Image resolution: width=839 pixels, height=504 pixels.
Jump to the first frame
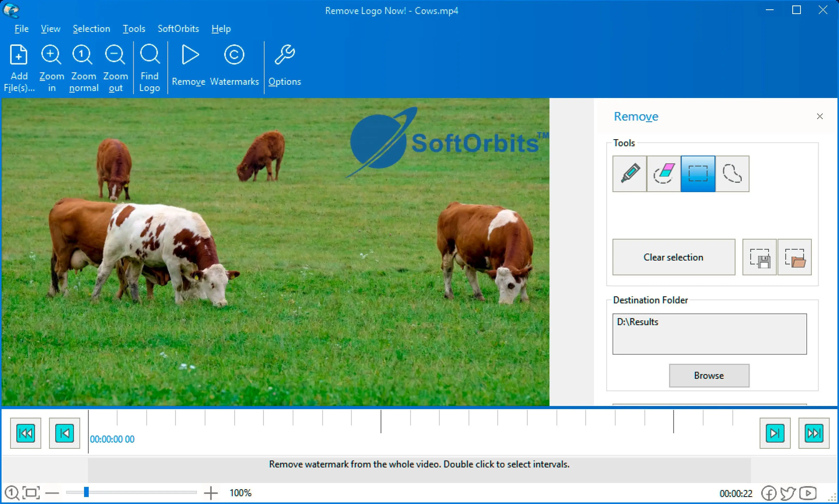[26, 433]
